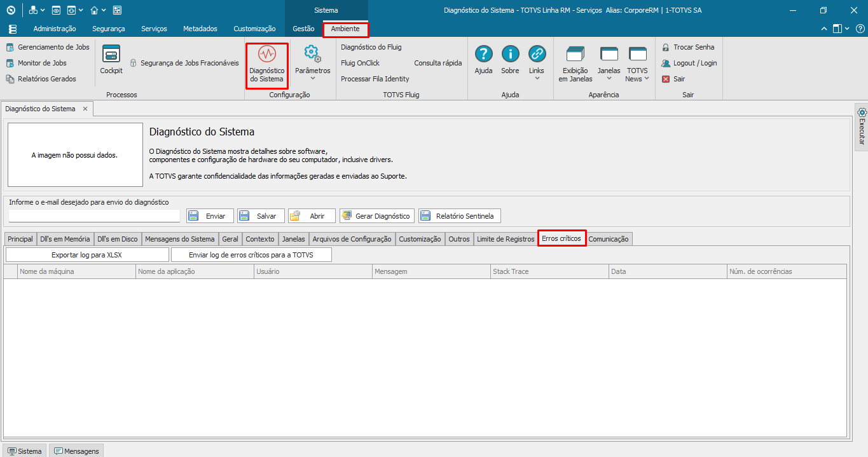
Task: Close the Diagnóstico do Sistema document tab
Action: tap(85, 109)
